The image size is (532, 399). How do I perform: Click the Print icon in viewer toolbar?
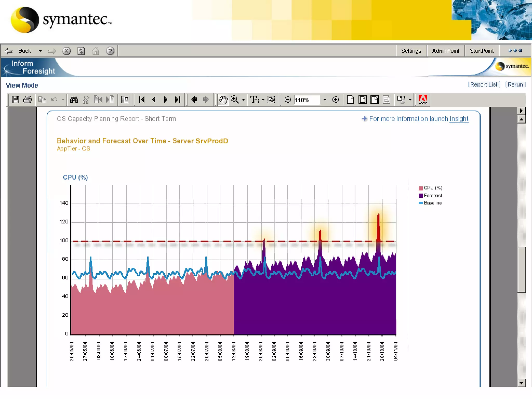coord(28,100)
